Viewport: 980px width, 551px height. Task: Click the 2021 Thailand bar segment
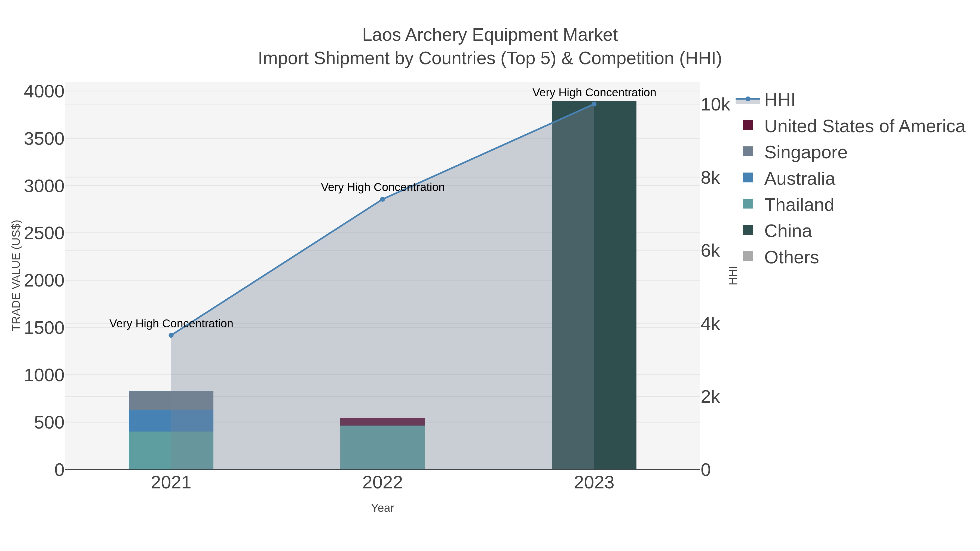point(171,451)
